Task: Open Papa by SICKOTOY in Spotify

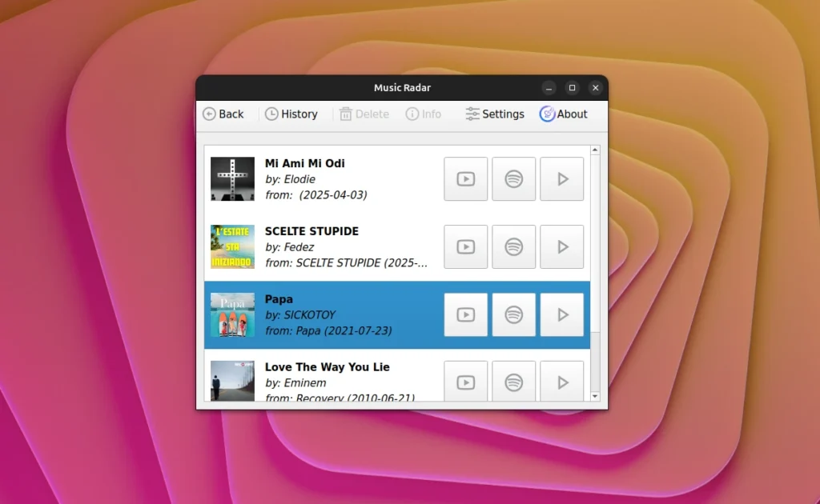Action: [x=513, y=314]
